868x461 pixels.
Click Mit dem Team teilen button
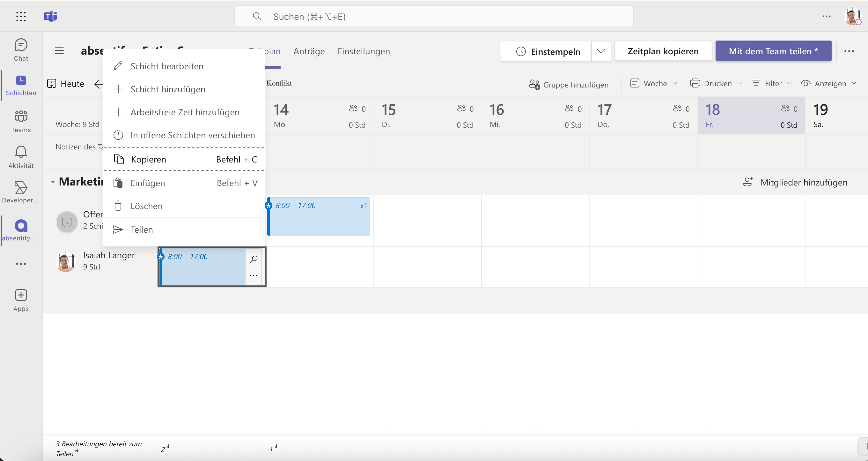(773, 51)
